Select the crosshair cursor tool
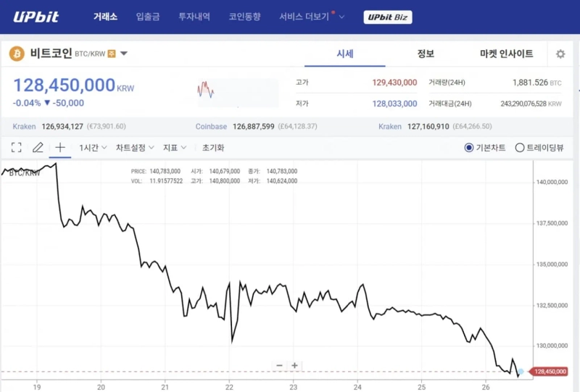The height and width of the screenshot is (392, 580). click(x=60, y=147)
